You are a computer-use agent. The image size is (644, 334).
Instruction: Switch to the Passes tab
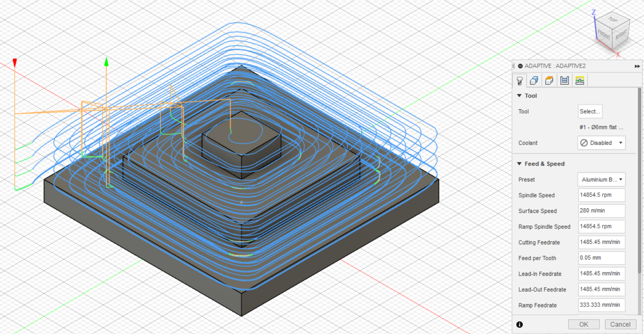click(x=564, y=80)
